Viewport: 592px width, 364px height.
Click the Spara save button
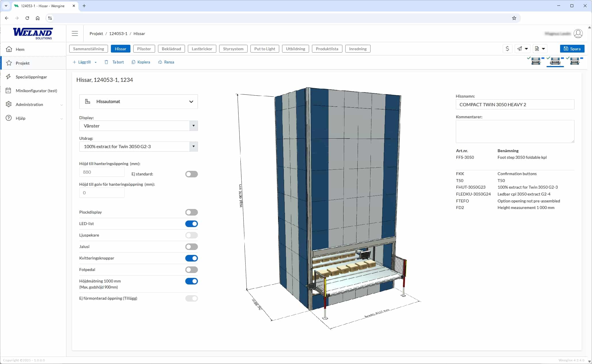[x=572, y=49]
